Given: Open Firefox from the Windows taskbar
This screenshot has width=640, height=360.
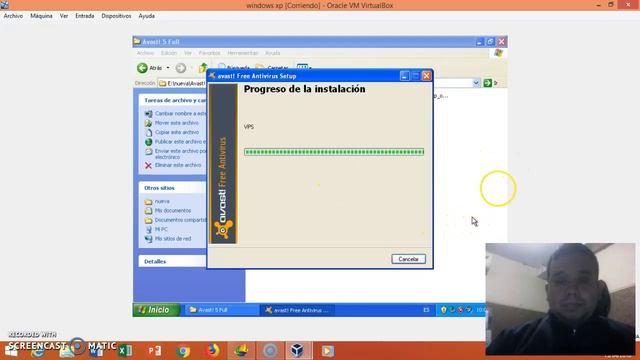Looking at the screenshot, I should point(212,351).
